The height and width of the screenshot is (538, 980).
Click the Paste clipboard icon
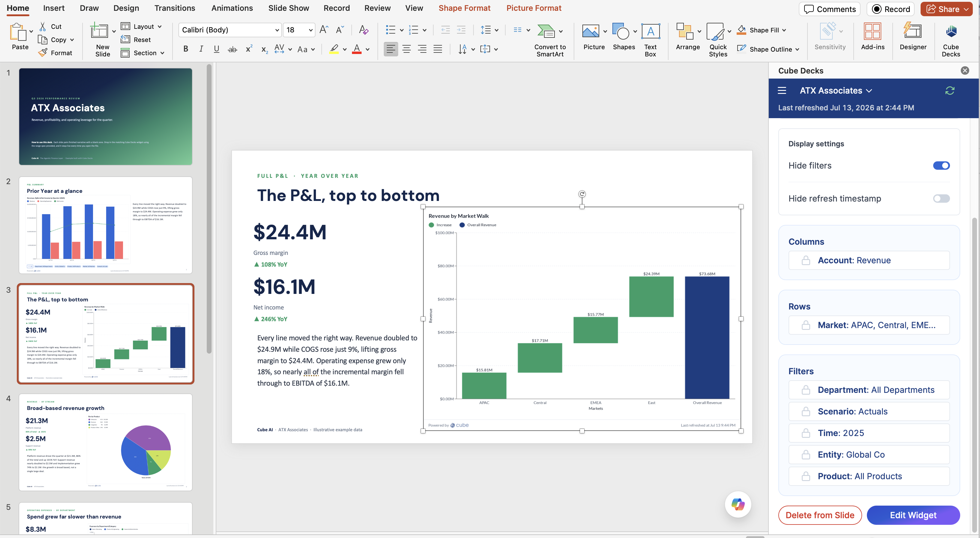17,32
